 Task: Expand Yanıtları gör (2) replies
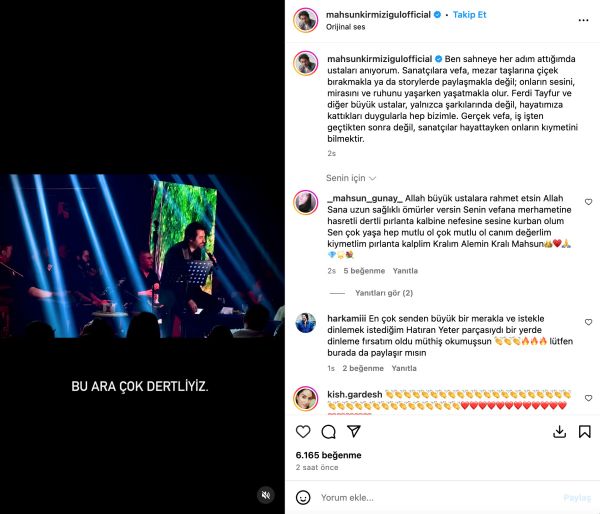[x=384, y=293]
